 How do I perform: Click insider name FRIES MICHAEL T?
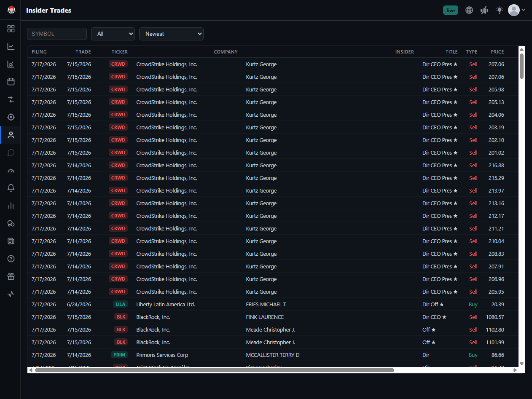pyautogui.click(x=266, y=304)
